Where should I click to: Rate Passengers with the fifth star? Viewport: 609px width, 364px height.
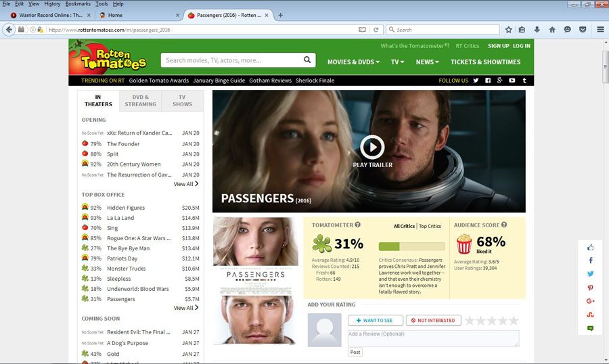(x=514, y=320)
